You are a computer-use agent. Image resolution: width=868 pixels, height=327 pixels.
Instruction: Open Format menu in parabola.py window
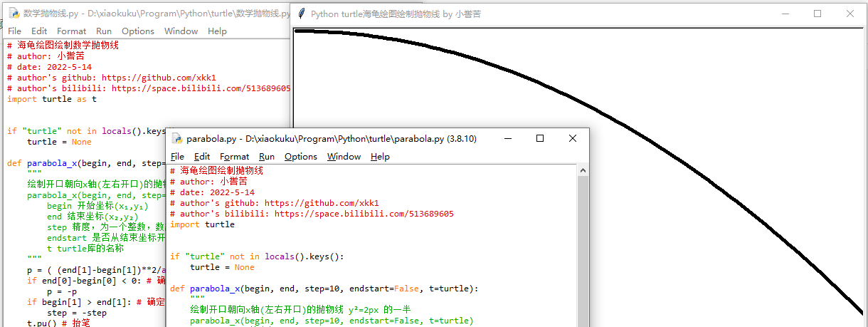click(235, 157)
